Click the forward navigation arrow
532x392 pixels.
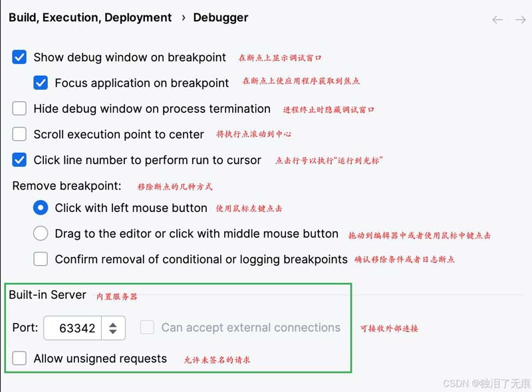click(519, 20)
